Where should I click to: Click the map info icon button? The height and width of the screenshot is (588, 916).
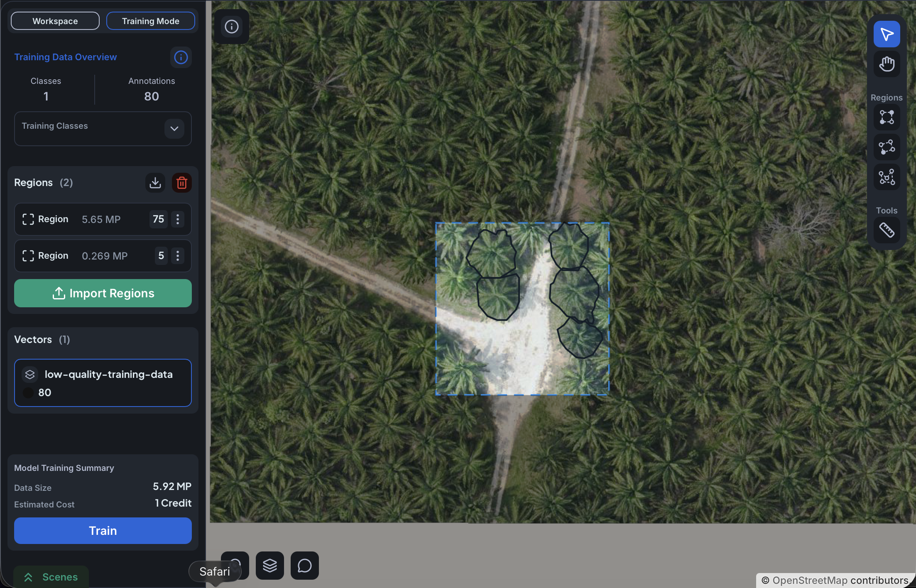[232, 27]
